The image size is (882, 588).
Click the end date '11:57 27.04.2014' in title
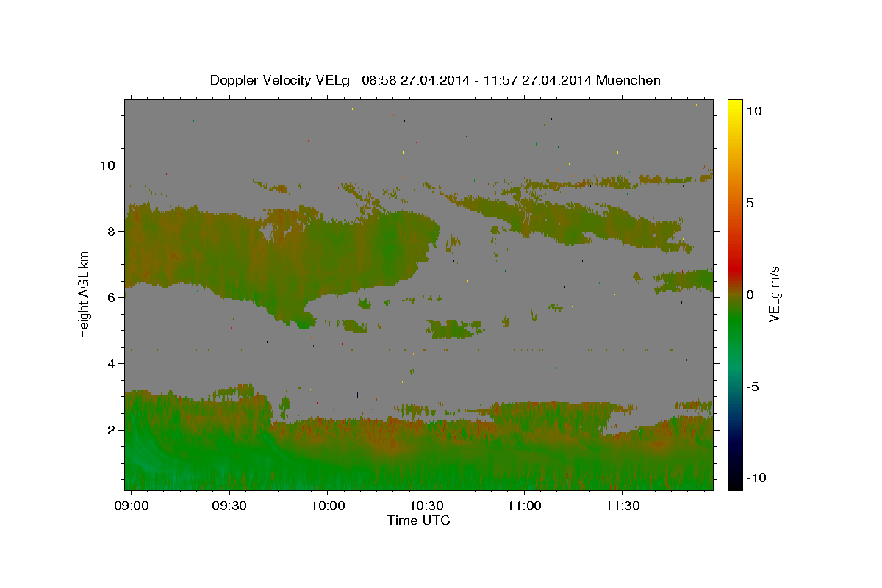[539, 80]
